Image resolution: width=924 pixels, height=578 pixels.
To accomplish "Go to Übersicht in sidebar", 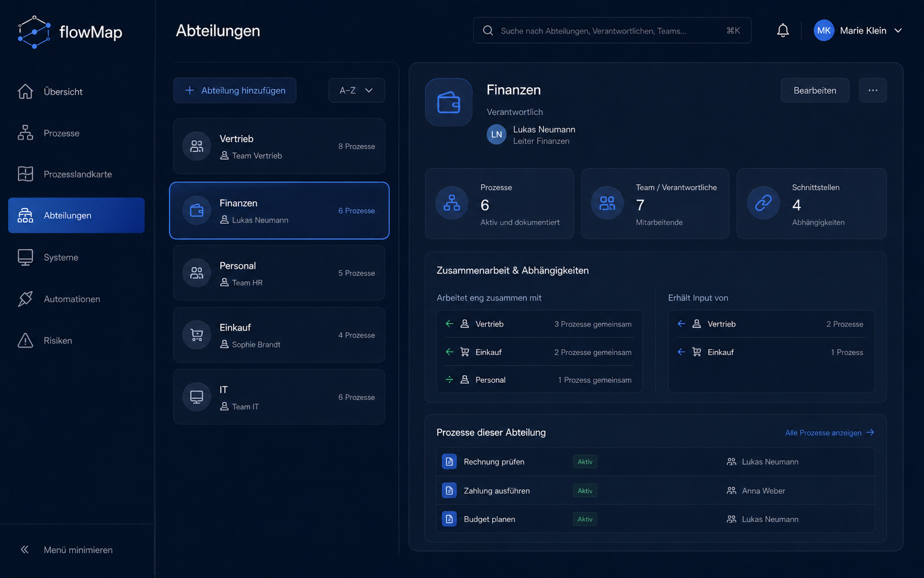I will pos(76,91).
